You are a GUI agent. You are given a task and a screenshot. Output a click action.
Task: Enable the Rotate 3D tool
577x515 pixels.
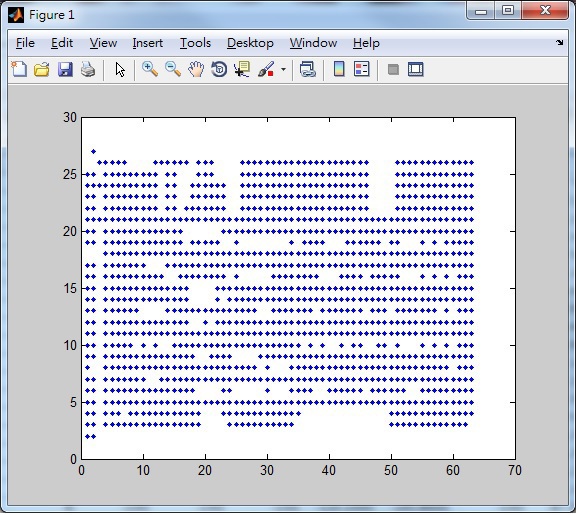click(219, 69)
